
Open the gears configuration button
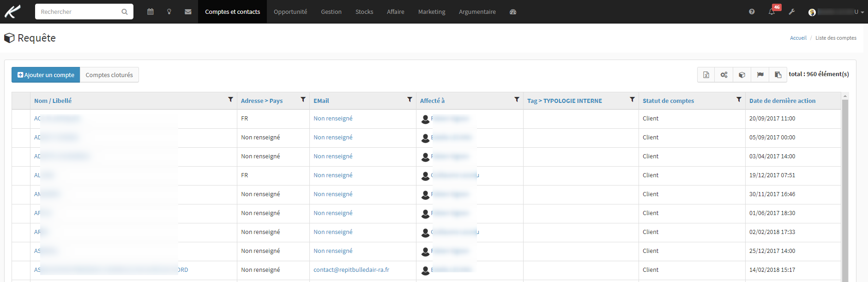tap(724, 75)
